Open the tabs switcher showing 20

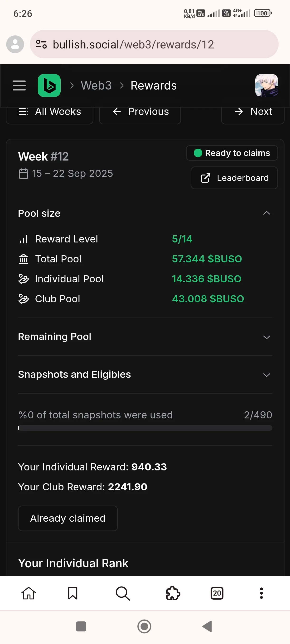pyautogui.click(x=217, y=593)
